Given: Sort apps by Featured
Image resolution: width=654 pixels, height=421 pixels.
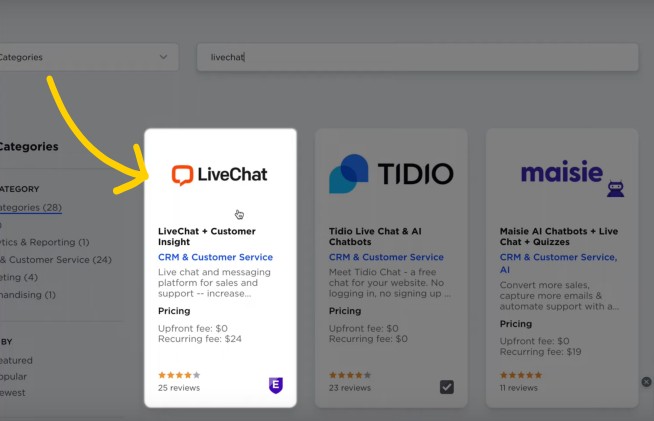Looking at the screenshot, I should [16, 360].
